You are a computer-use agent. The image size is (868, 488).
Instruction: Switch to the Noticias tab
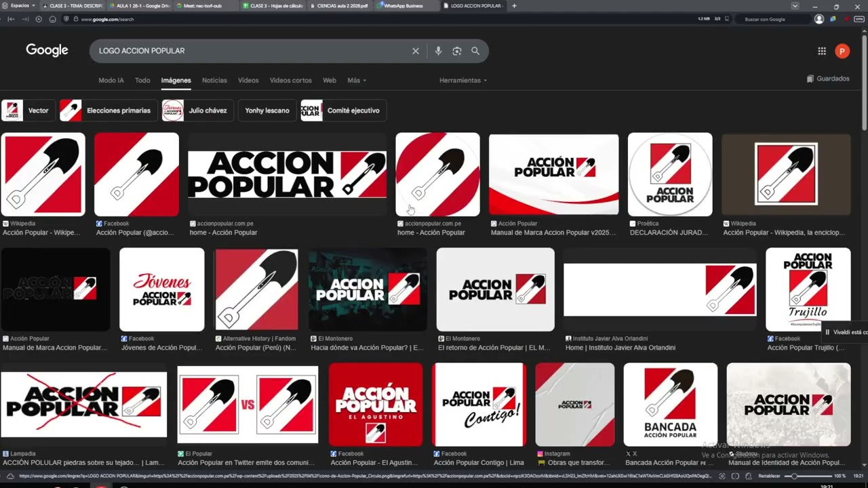pyautogui.click(x=214, y=80)
